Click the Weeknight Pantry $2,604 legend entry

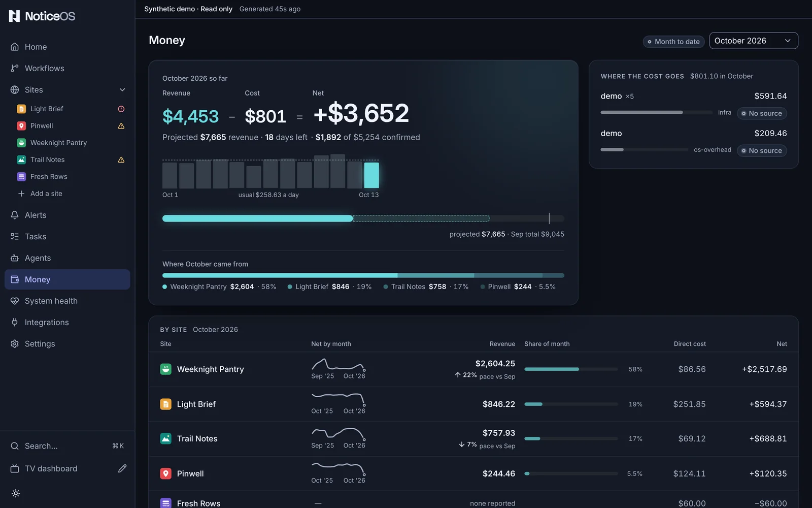click(219, 287)
